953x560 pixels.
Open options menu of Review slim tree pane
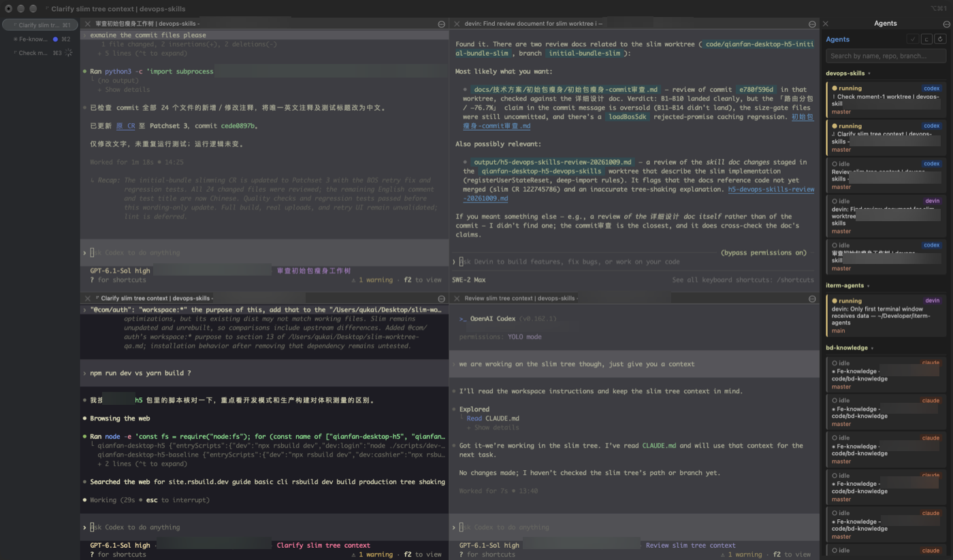812,298
